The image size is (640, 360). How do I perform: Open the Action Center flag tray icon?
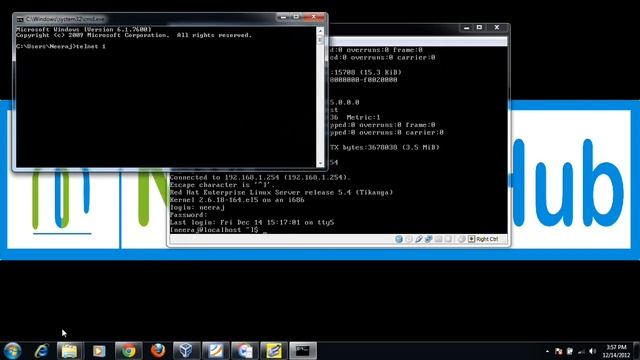(x=559, y=351)
